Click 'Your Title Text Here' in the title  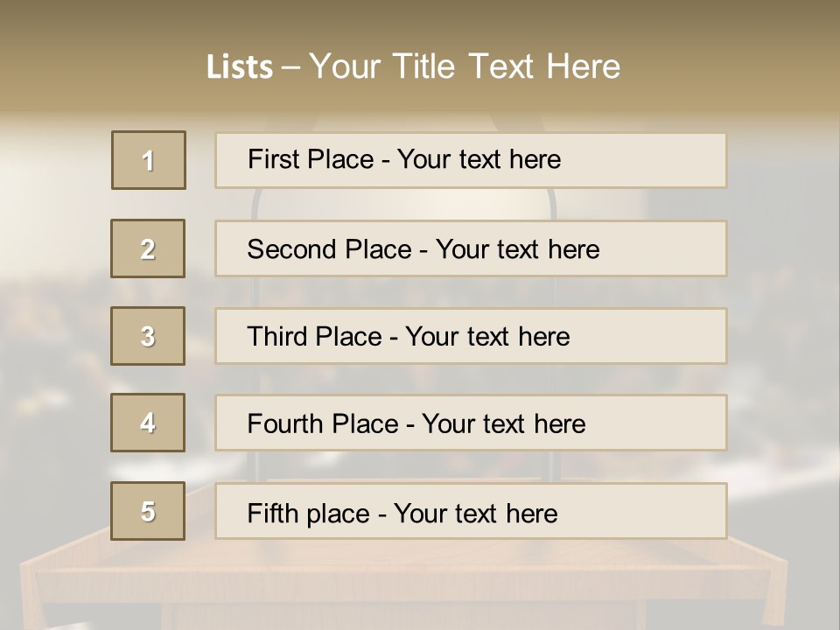pyautogui.click(x=465, y=66)
